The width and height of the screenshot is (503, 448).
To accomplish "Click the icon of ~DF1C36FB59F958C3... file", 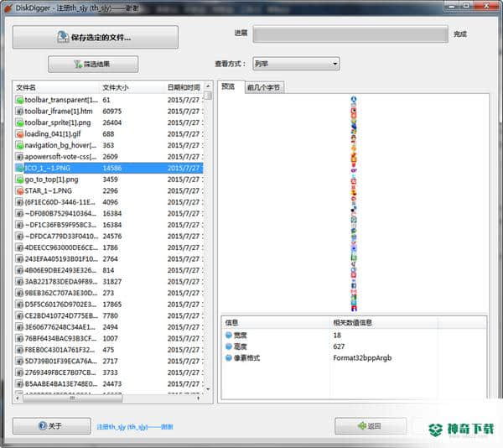I will coord(19,225).
